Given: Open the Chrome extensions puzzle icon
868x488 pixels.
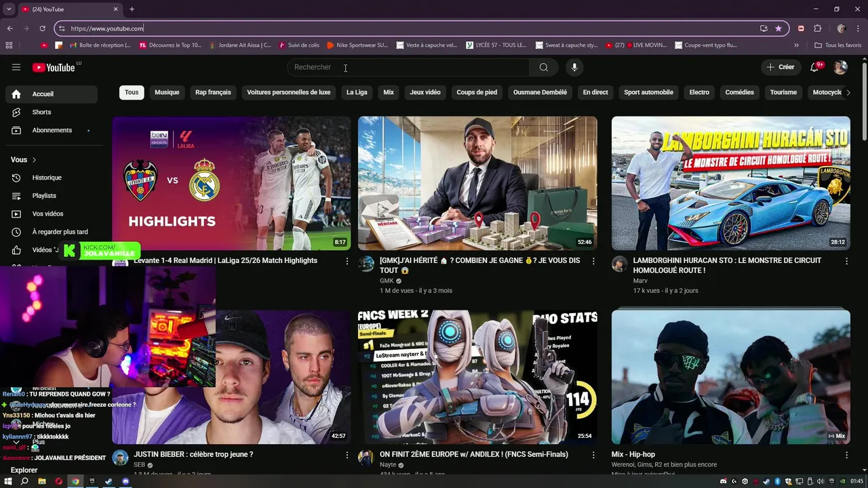Looking at the screenshot, I should pos(817,28).
